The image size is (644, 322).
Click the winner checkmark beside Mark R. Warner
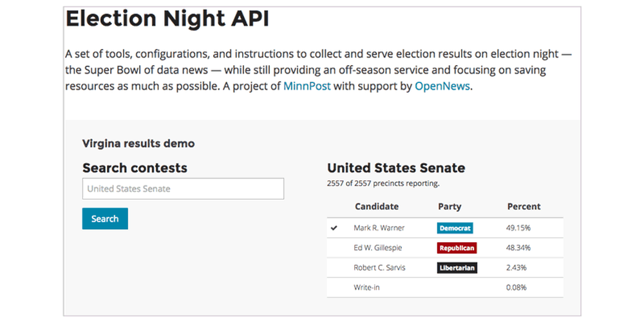334,228
